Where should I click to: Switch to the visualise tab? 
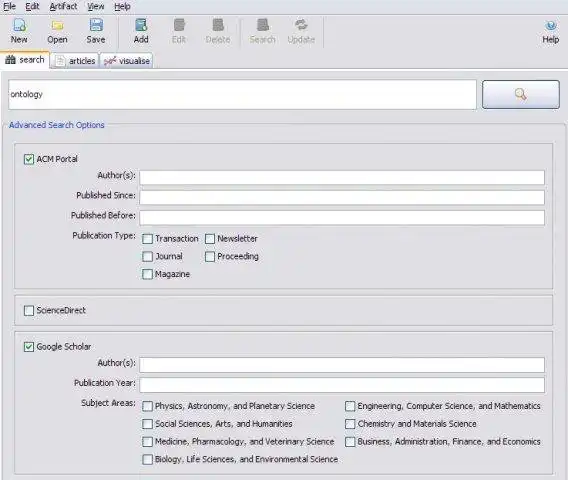(126, 61)
